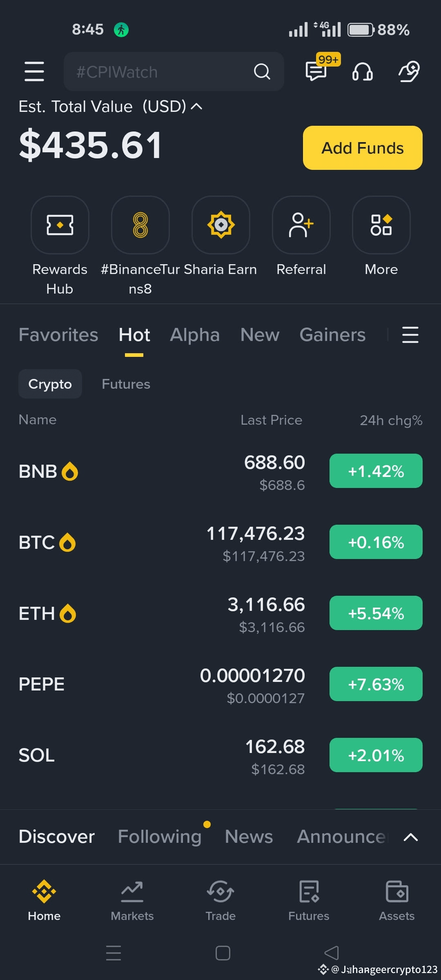Switch to the News tab
Image resolution: width=441 pixels, height=980 pixels.
249,837
